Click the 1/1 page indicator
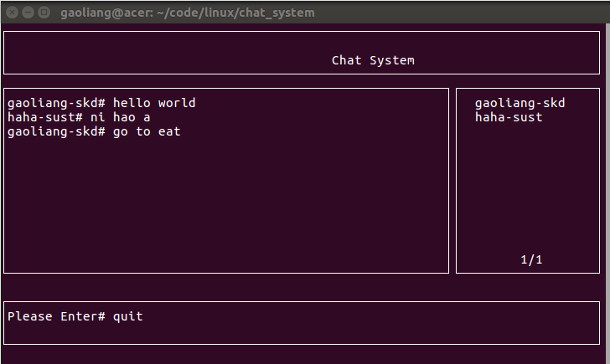 click(x=531, y=259)
